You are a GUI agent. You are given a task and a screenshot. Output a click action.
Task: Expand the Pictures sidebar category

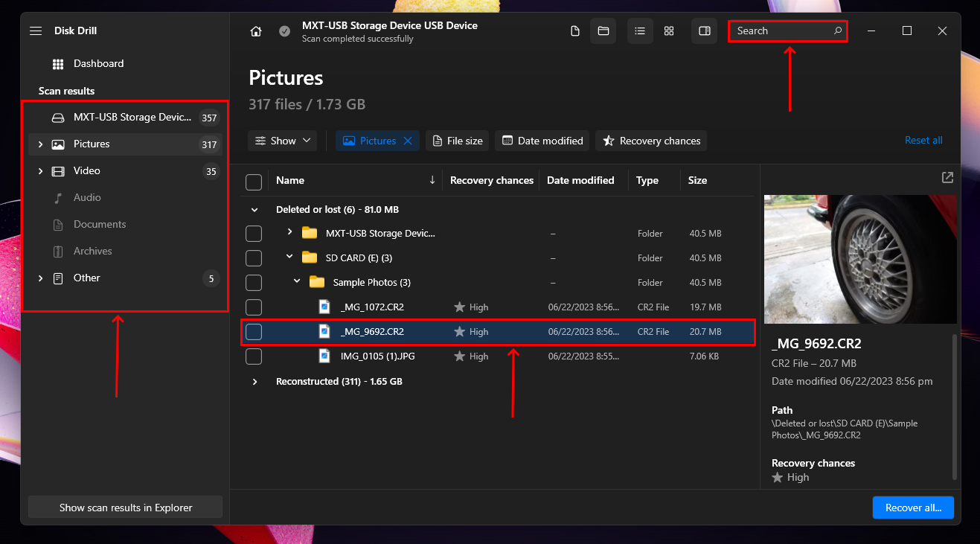(x=40, y=144)
